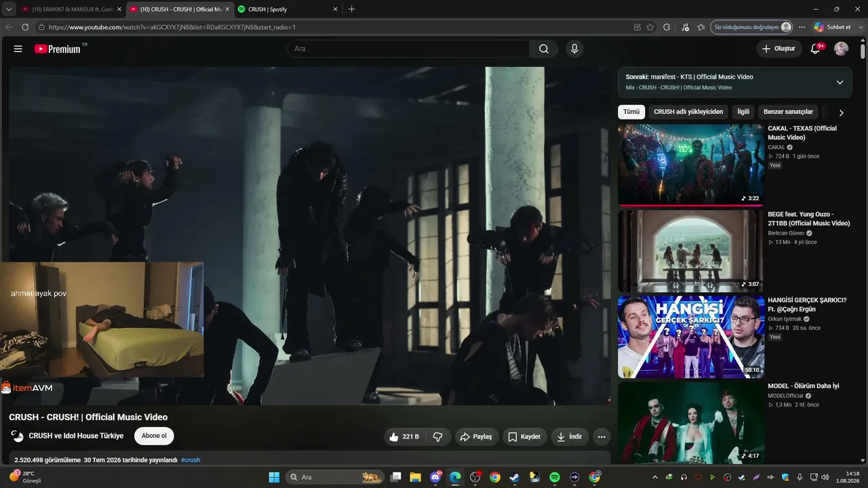Viewport: 868px width, 488px height.
Task: Open the media control music-note icon
Action: 685,27
